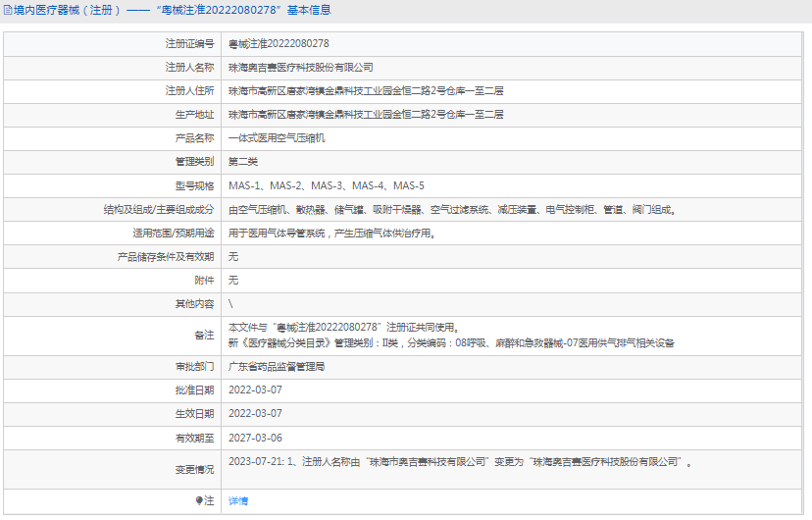Select 无 in the 附件 row
Viewport: 812px width, 520px height.
pos(233,281)
